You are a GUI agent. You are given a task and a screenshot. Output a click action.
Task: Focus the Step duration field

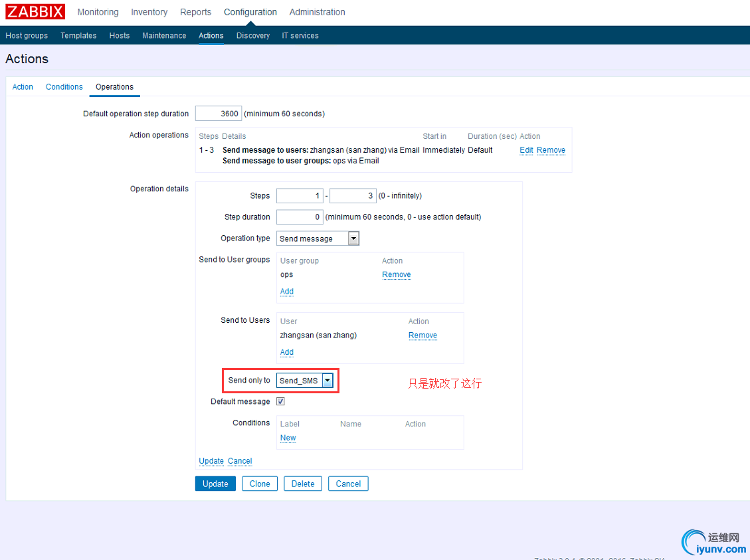(300, 217)
